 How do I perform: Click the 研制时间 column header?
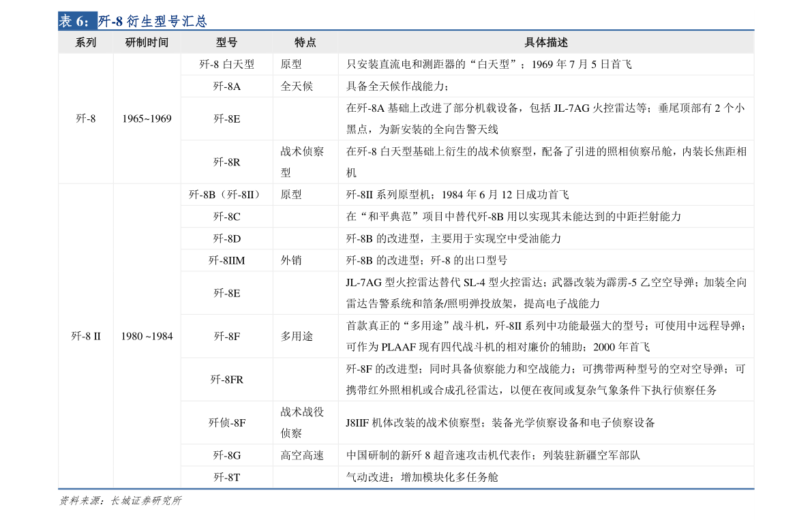(x=147, y=42)
